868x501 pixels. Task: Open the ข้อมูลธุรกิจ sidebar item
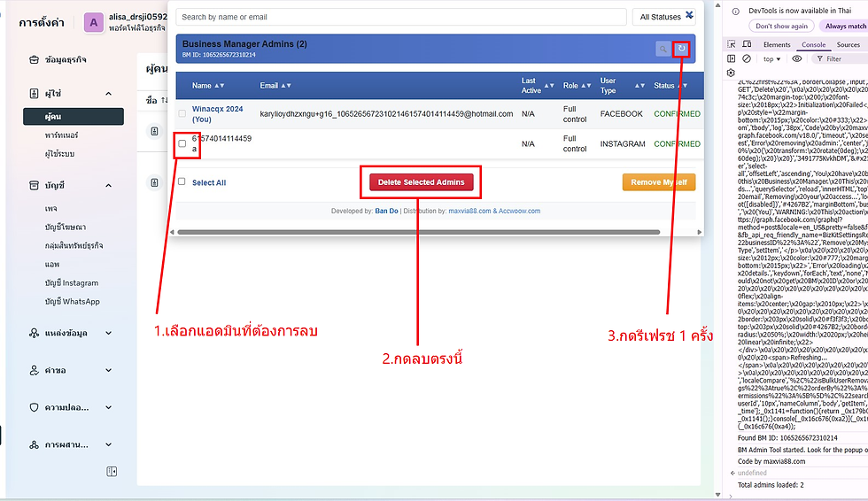tap(66, 59)
